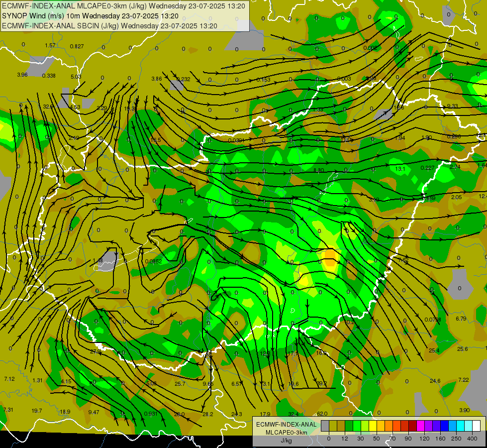487x448 pixels.
Task: Click the map value 0.153
Action: (x=263, y=80)
